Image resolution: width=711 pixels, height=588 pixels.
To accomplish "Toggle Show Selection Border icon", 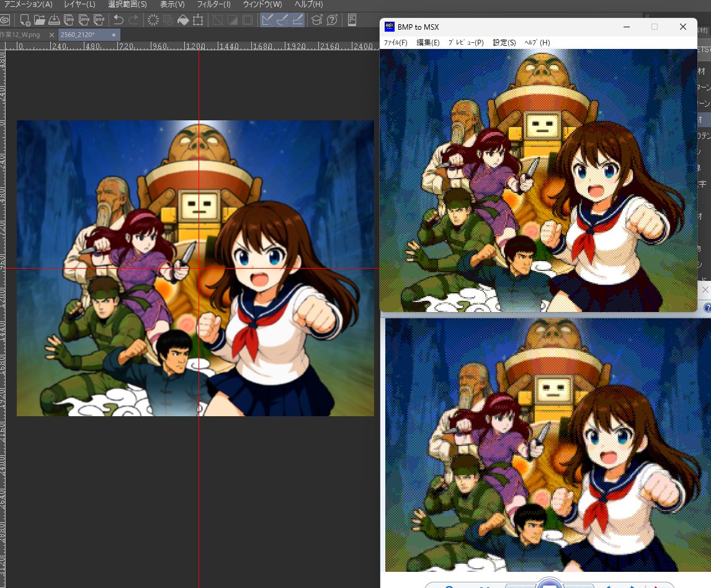I will click(x=248, y=20).
